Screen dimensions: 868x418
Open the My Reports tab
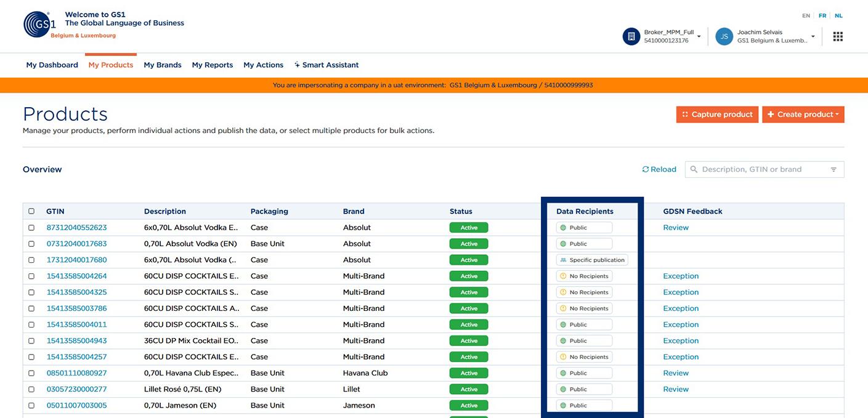(213, 65)
